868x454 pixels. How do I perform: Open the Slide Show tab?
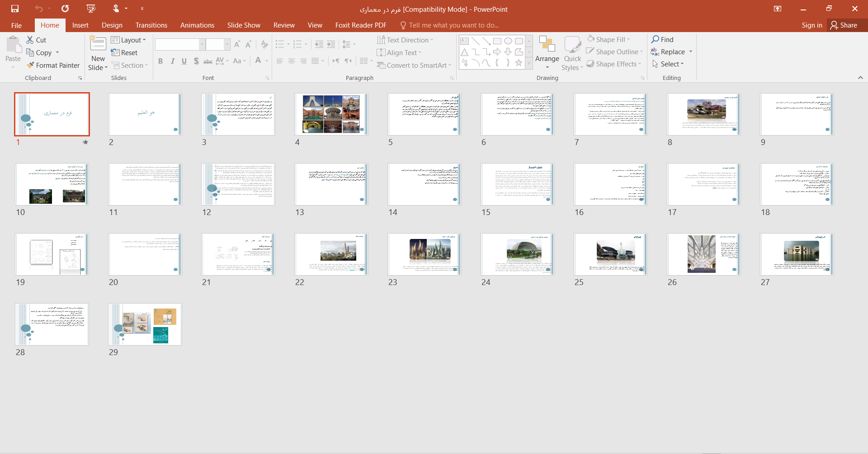pyautogui.click(x=244, y=25)
